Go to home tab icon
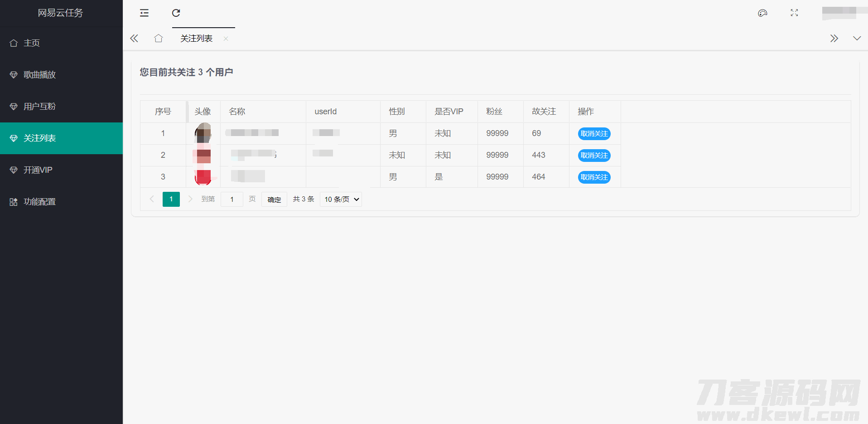Image resolution: width=868 pixels, height=424 pixels. coord(158,39)
